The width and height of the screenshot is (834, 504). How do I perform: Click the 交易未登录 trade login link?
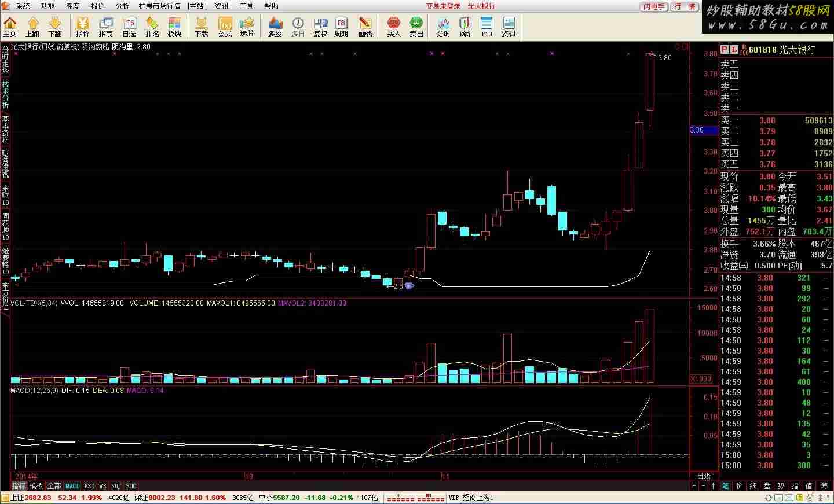click(444, 6)
